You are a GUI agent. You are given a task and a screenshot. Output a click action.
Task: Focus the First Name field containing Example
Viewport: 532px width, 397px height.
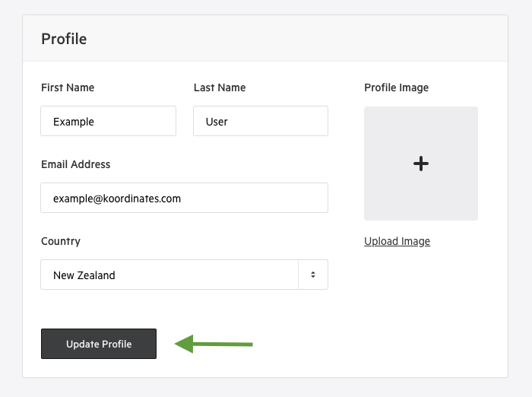click(x=108, y=121)
